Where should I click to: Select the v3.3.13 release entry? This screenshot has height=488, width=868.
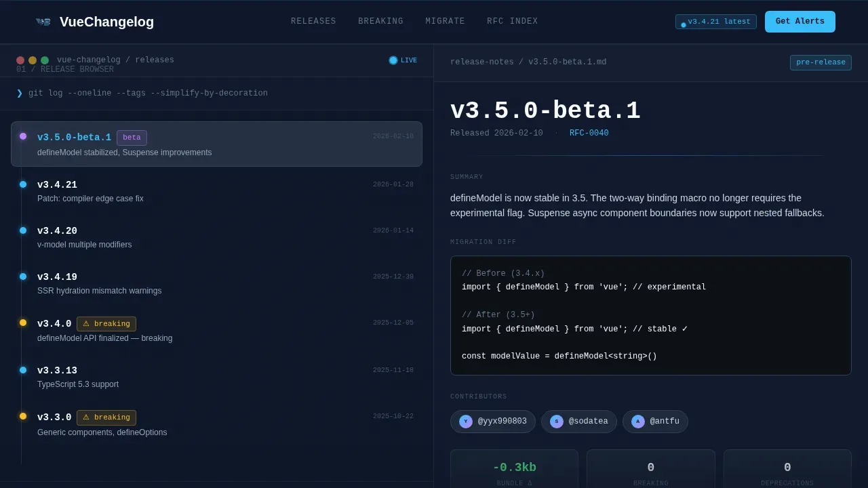216,377
